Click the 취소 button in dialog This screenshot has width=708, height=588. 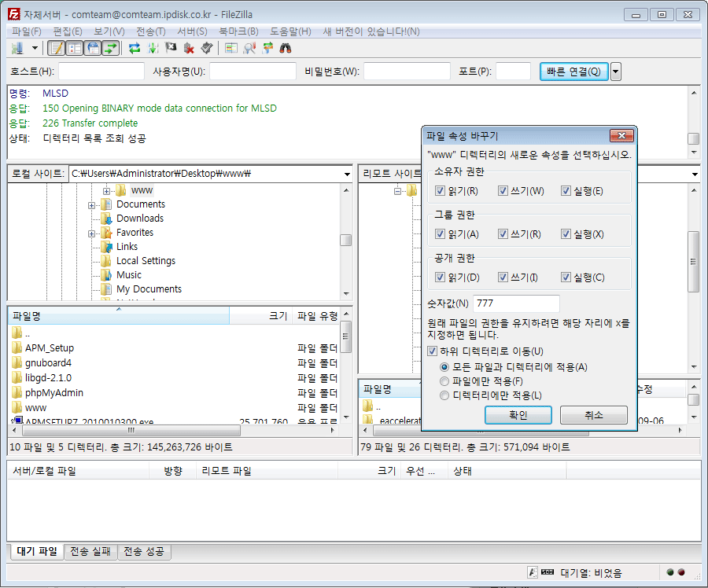click(594, 415)
